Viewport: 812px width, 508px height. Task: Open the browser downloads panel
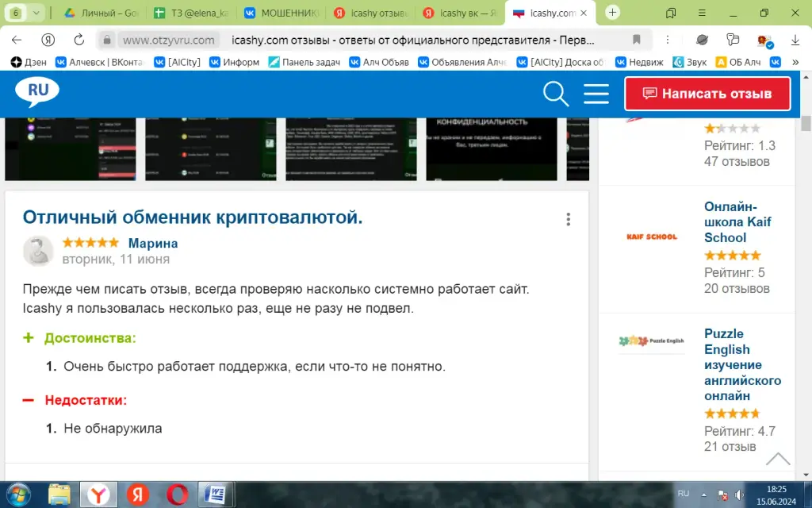click(x=795, y=40)
